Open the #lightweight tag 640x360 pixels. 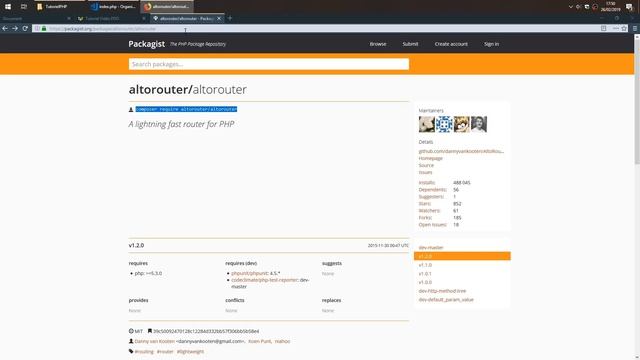(190, 351)
